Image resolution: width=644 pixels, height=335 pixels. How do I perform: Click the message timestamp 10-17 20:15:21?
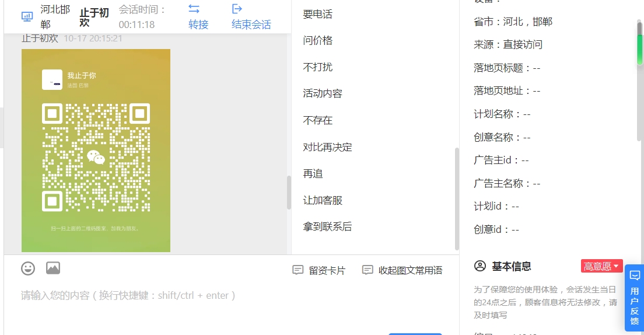click(93, 38)
